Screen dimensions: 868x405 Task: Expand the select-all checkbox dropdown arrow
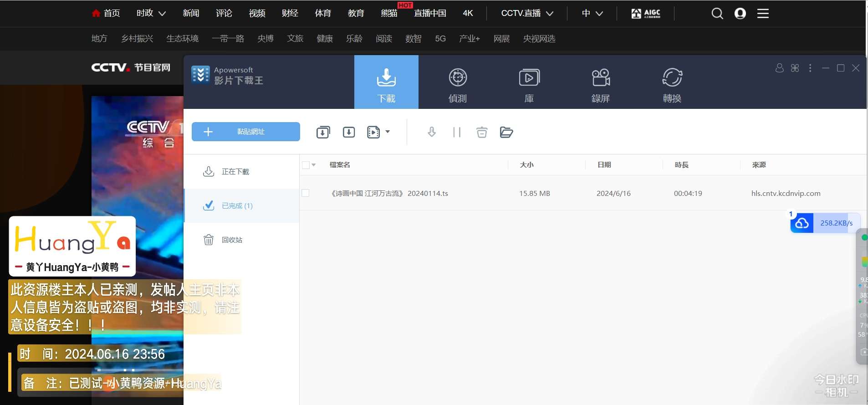(314, 165)
